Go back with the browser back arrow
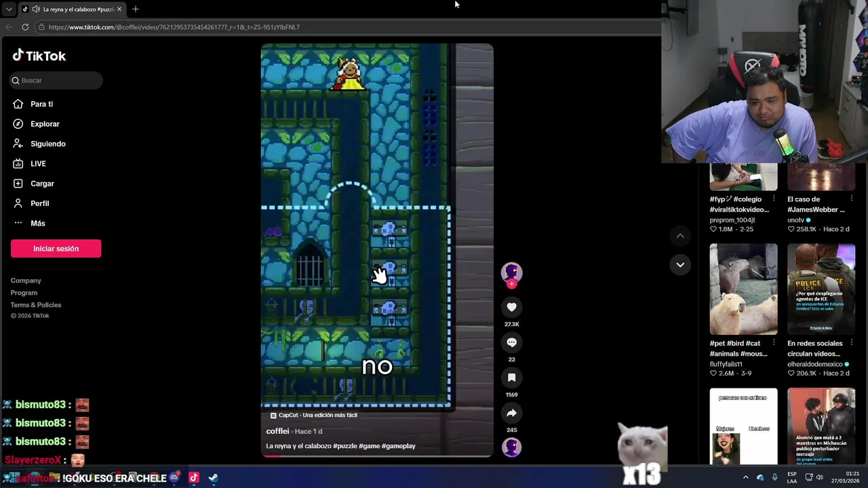Screen dimensions: 868x488 click(x=9, y=27)
